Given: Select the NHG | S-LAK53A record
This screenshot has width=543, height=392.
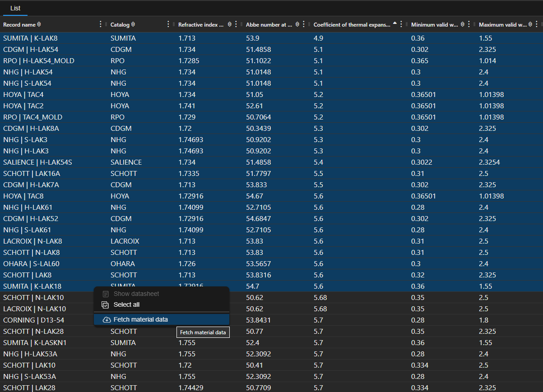Looking at the screenshot, I should tap(271, 376).
